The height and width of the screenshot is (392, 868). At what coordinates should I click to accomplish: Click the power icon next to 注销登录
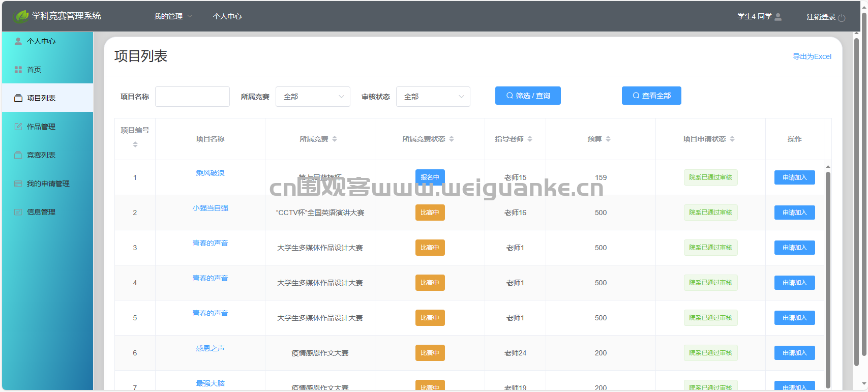point(842,17)
